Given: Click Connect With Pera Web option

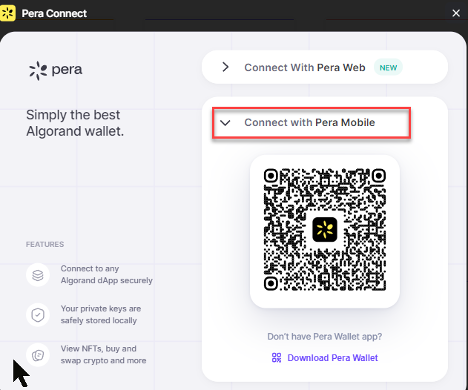Looking at the screenshot, I should click(325, 67).
